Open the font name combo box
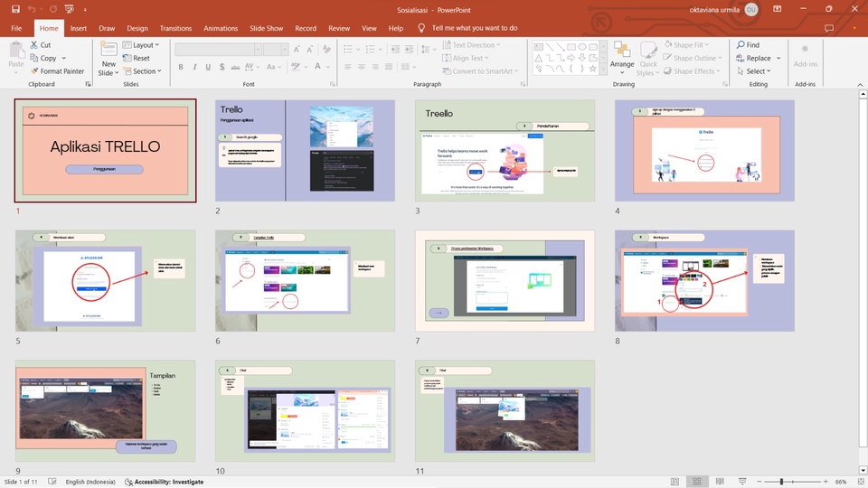 coord(218,49)
